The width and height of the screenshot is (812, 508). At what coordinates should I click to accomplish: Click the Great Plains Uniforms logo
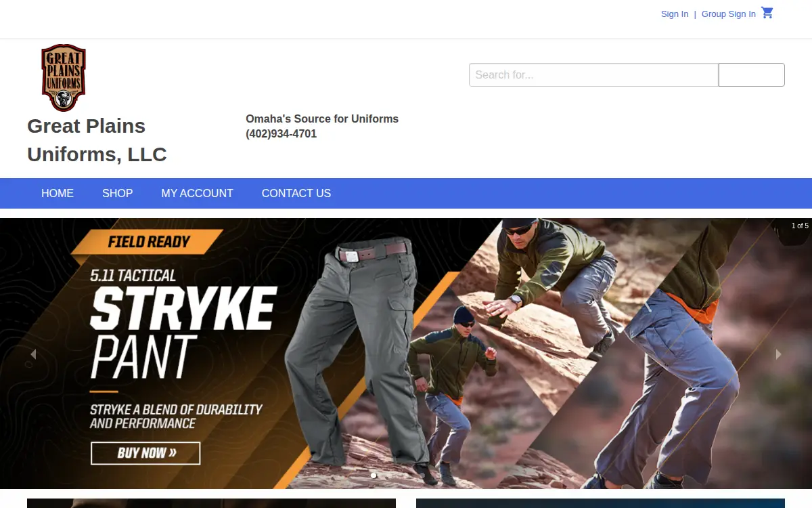tap(63, 78)
